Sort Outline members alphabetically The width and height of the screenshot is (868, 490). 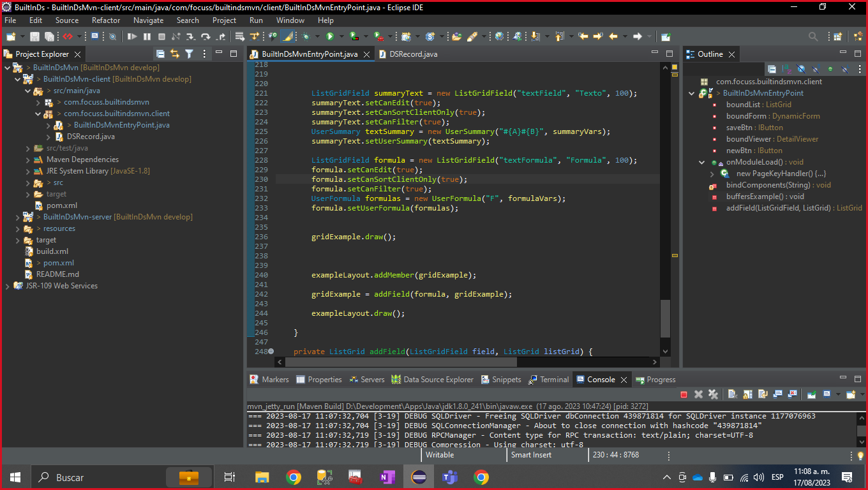click(x=786, y=69)
